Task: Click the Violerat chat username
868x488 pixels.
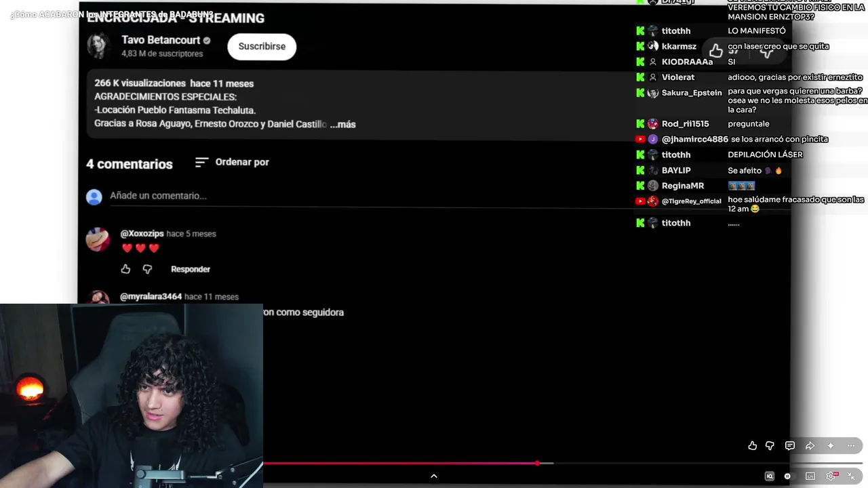Action: [x=678, y=77]
